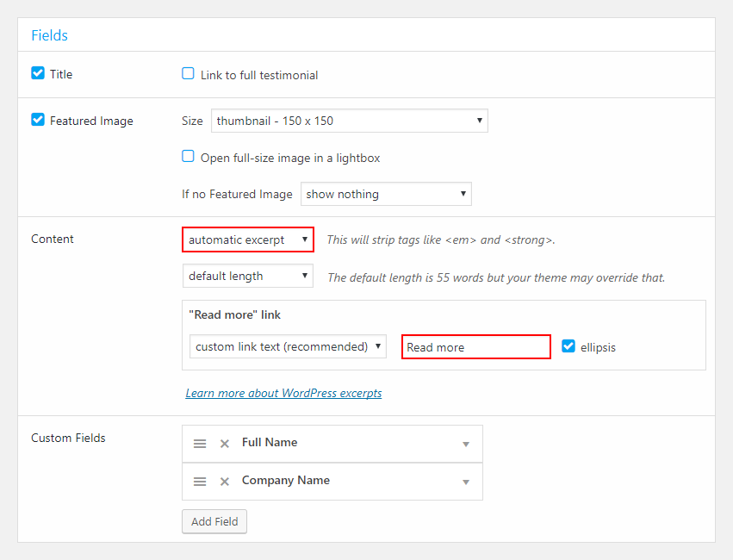
Task: Click the Add Field button
Action: 214,521
